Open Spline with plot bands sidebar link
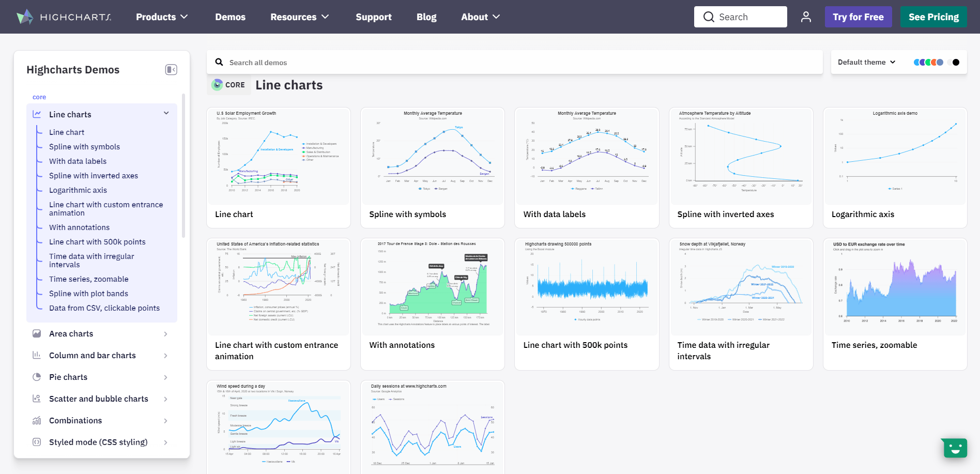980x474 pixels. tap(88, 294)
